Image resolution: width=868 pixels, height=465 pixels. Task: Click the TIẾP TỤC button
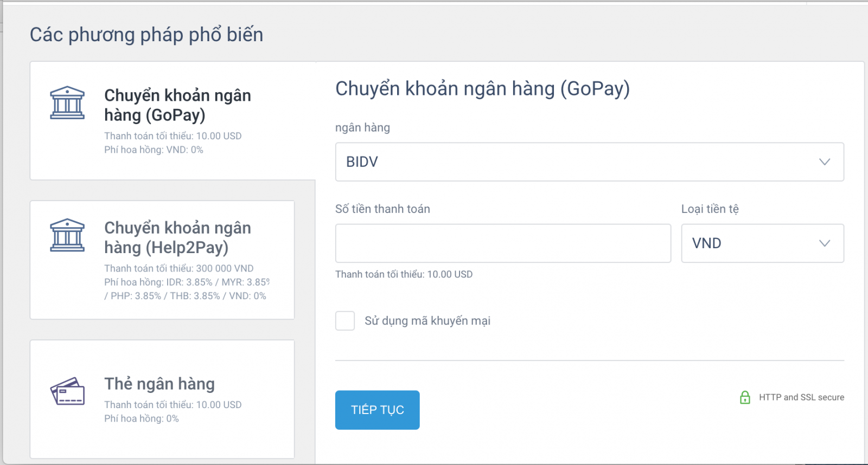tap(378, 410)
